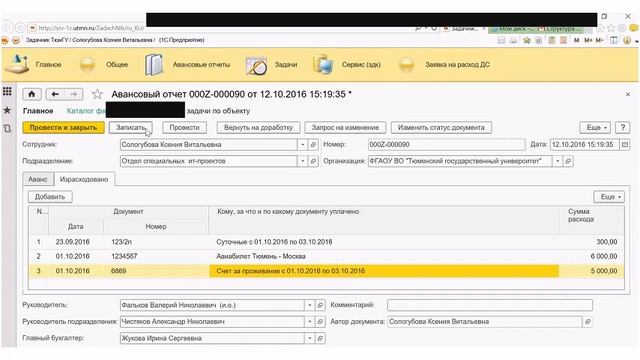Screen dimensions: 640x360
Task: Click Провести и закрыть button
Action: click(x=63, y=127)
